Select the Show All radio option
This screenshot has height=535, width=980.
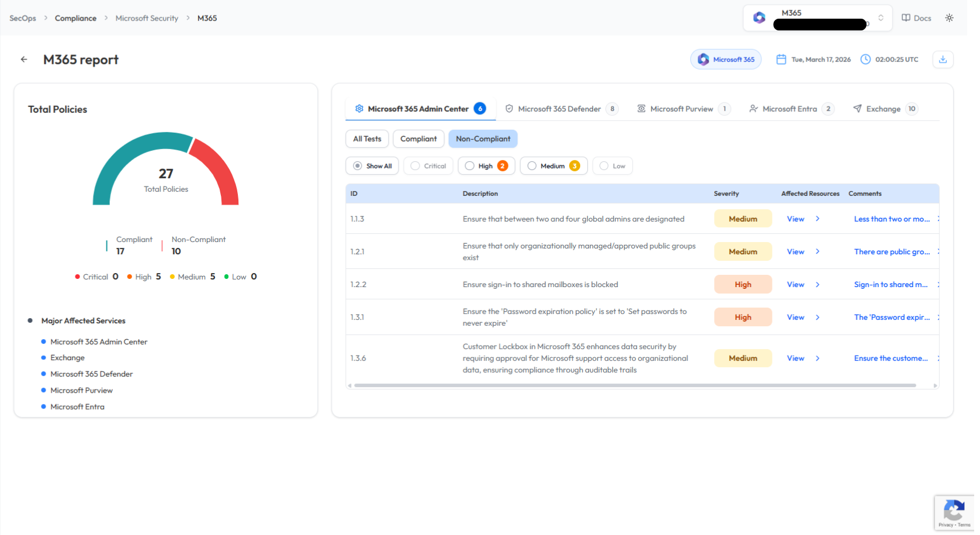[x=358, y=166]
